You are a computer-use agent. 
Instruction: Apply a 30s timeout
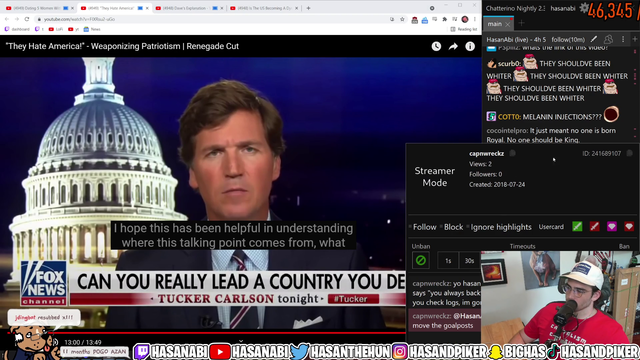point(469,260)
